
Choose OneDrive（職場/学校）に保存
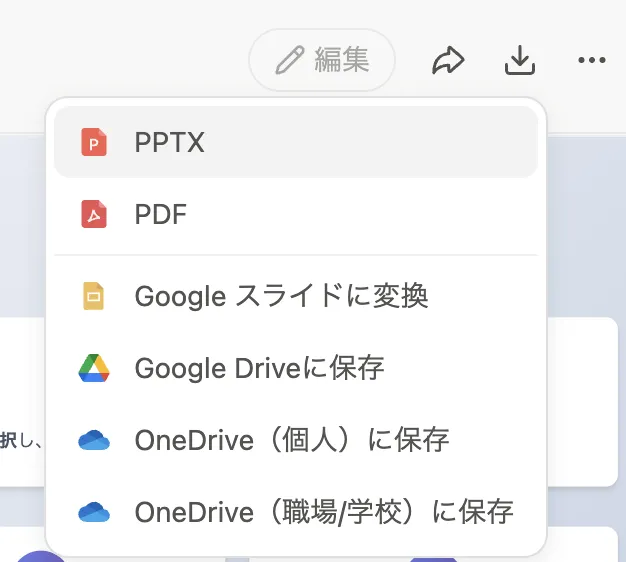(x=296, y=512)
